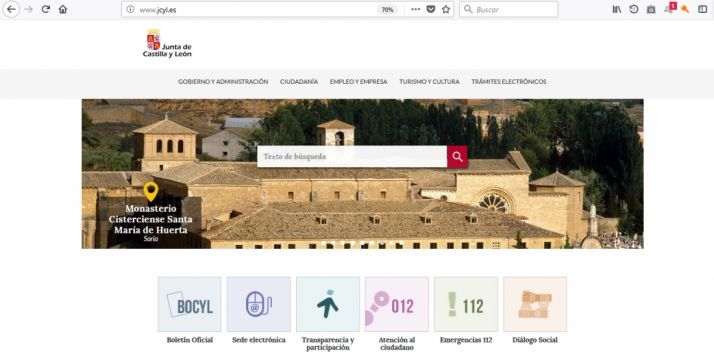Image resolution: width=714 pixels, height=360 pixels.
Task: Open the page actions three-dots menu
Action: point(415,9)
